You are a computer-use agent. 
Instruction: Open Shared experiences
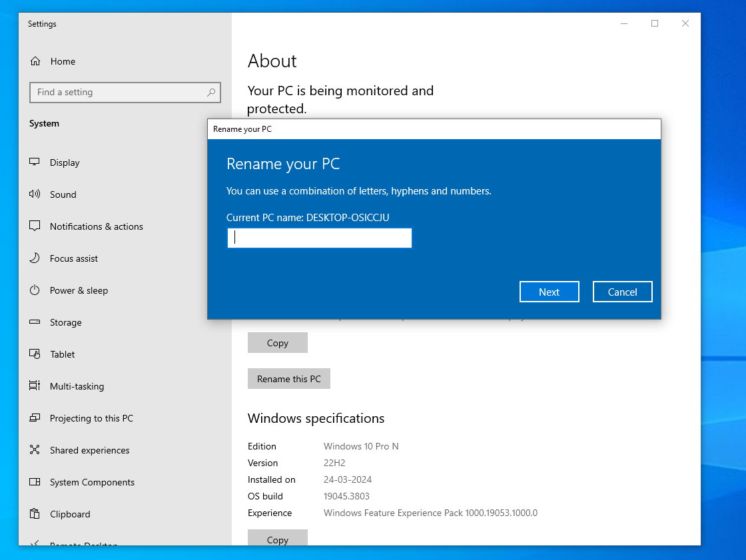pyautogui.click(x=89, y=450)
